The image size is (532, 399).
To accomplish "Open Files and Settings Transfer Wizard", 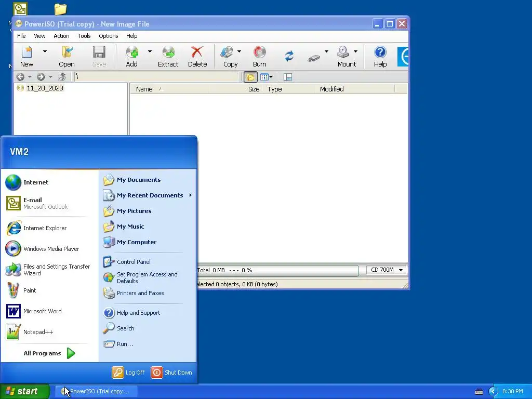I will click(49, 270).
